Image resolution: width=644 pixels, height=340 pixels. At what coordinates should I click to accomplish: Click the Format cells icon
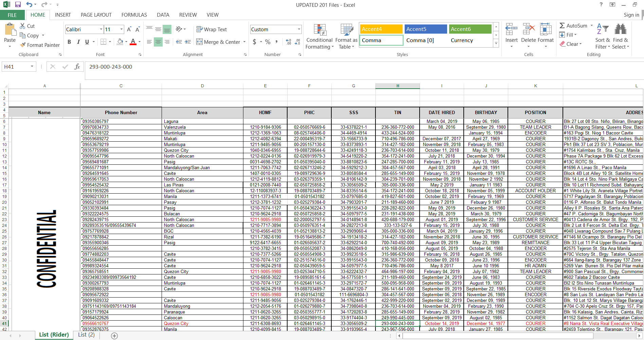click(546, 29)
